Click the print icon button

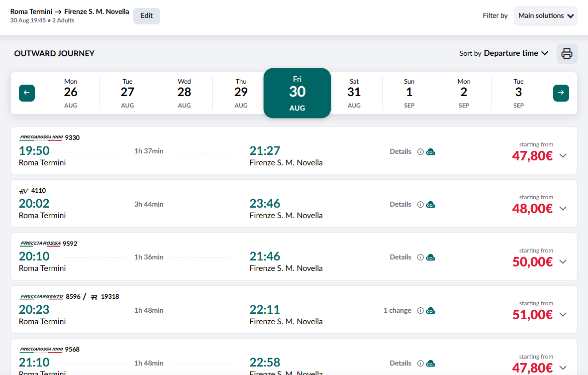point(567,54)
